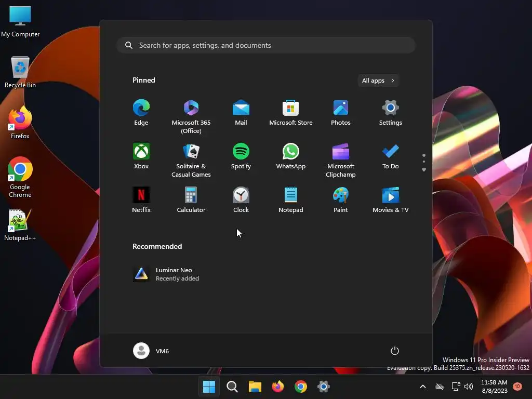Viewport: 532px width, 399px height.
Task: Open Settings from the pinned apps grid
Action: pos(391,113)
